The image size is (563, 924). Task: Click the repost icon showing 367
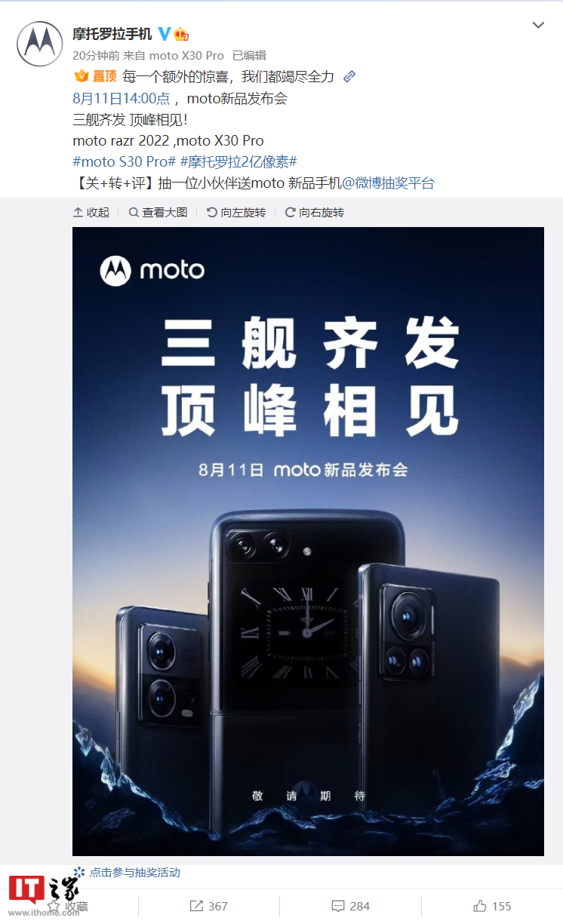(208, 906)
